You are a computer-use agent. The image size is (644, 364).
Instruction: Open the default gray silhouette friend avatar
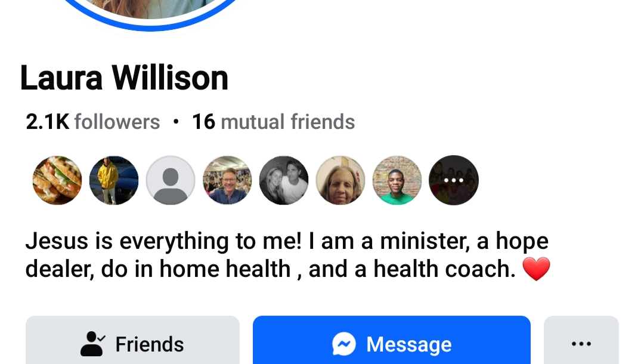171,180
